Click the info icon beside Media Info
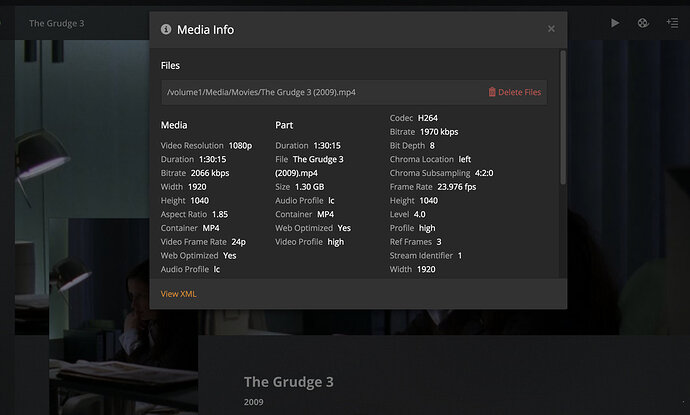 [x=166, y=29]
